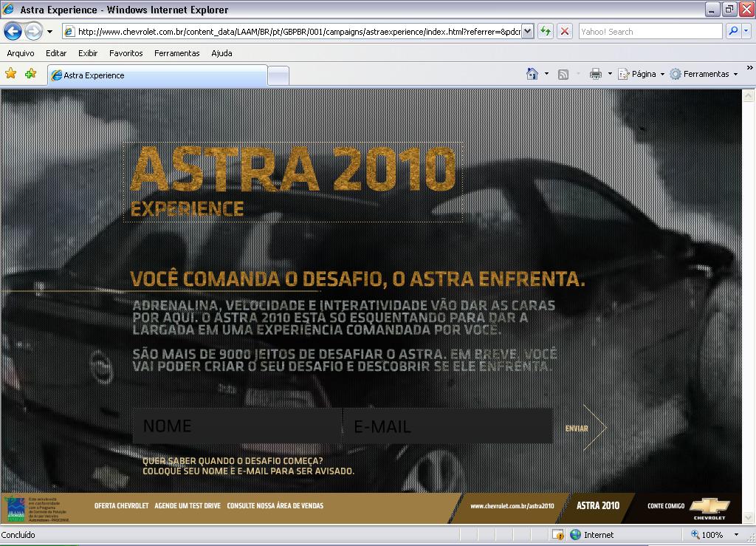Viewport: 756px width, 546px height.
Task: Open the Ferramentas gear toolbar menu
Action: pos(704,74)
